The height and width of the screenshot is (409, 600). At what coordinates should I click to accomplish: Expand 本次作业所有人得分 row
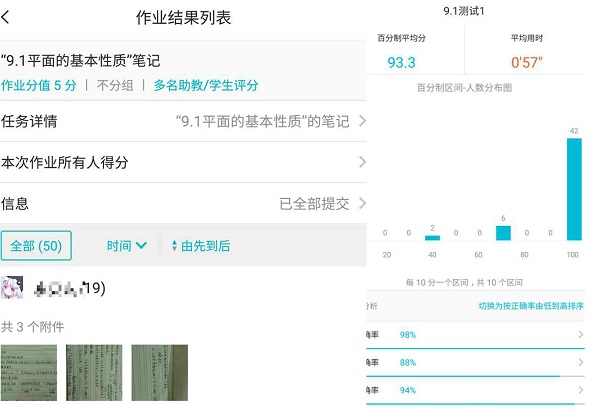click(361, 162)
